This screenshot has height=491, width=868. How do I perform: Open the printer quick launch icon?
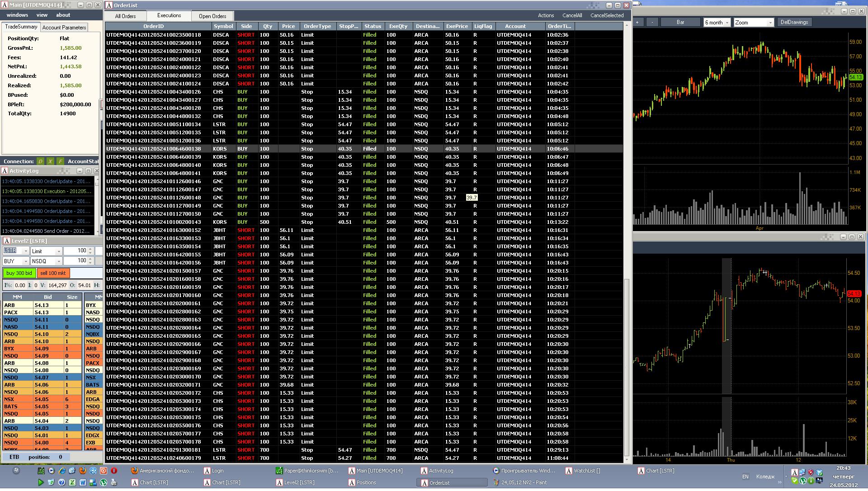[114, 482]
